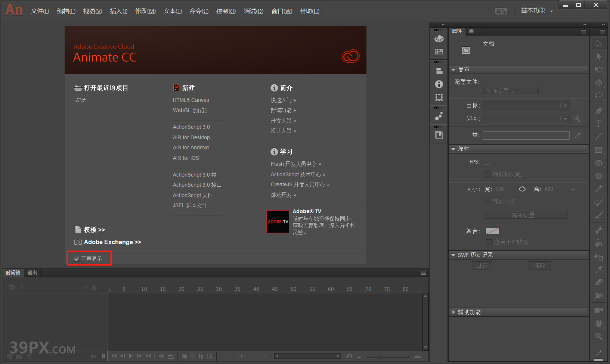
Task: Toggle layer outline icon in timeline header
Action: coord(102,287)
